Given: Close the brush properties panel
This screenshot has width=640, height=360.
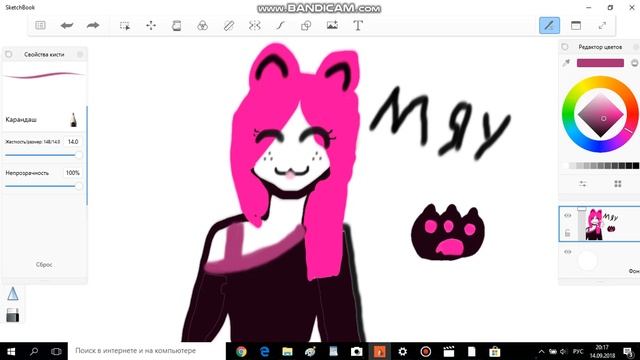Looking at the screenshot, I should (x=80, y=54).
